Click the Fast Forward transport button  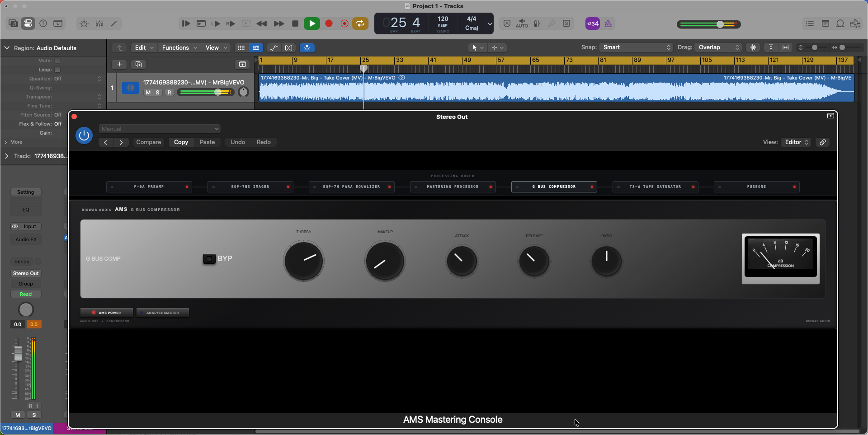(279, 23)
